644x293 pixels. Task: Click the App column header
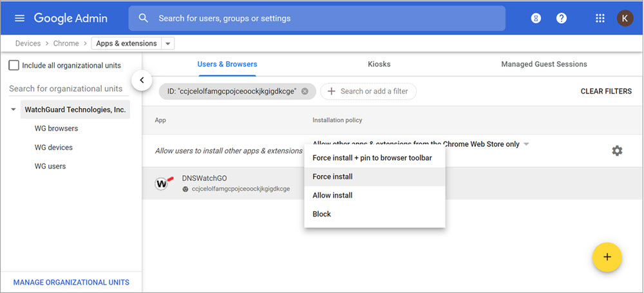[x=160, y=120]
